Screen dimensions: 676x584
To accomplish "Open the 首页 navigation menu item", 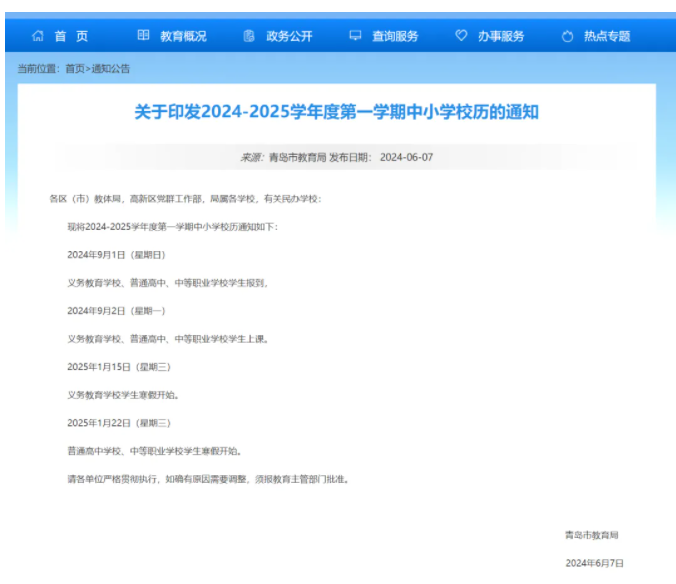I will pyautogui.click(x=72, y=36).
